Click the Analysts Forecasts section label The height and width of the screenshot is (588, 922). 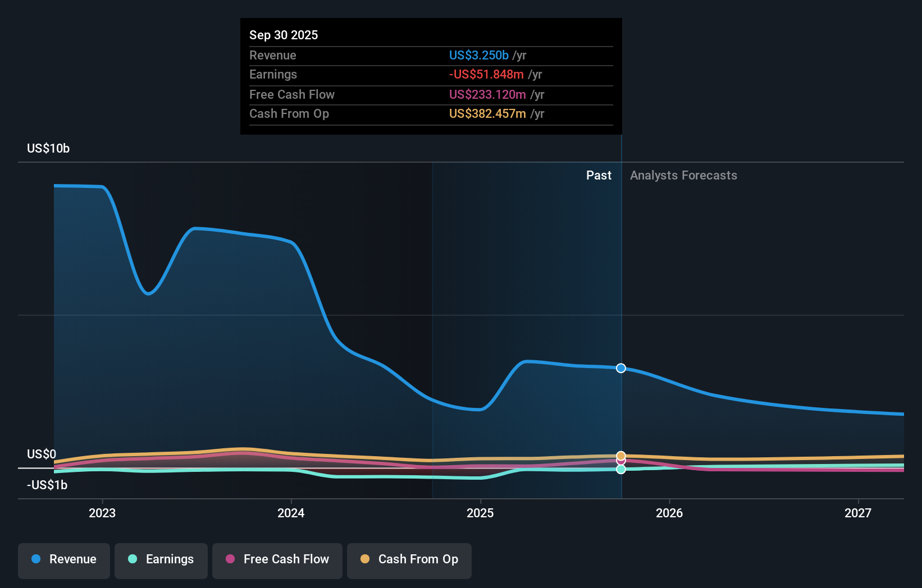click(683, 175)
